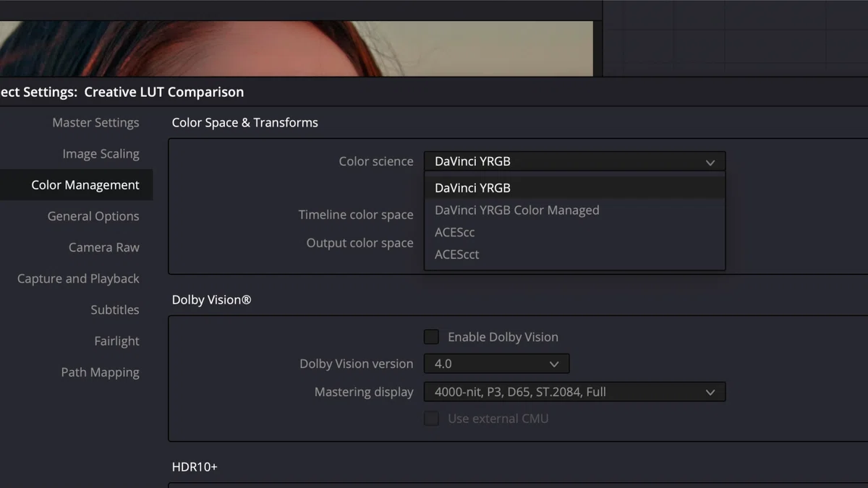Pick ACEScc color science option
This screenshot has width=868, height=488.
575,232
